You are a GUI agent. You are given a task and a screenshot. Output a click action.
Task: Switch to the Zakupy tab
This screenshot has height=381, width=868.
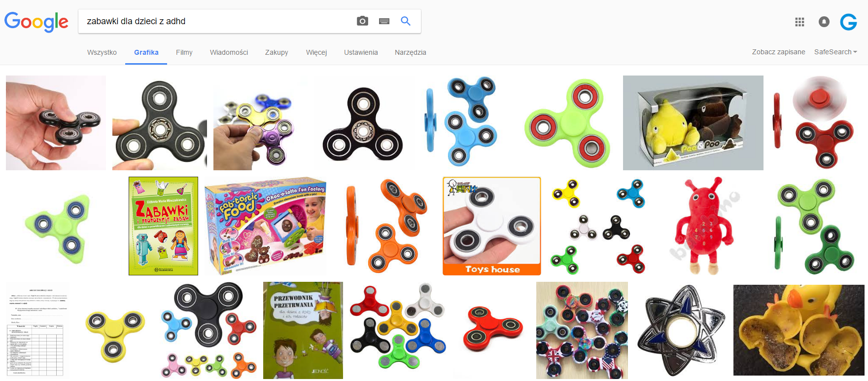[x=277, y=52]
